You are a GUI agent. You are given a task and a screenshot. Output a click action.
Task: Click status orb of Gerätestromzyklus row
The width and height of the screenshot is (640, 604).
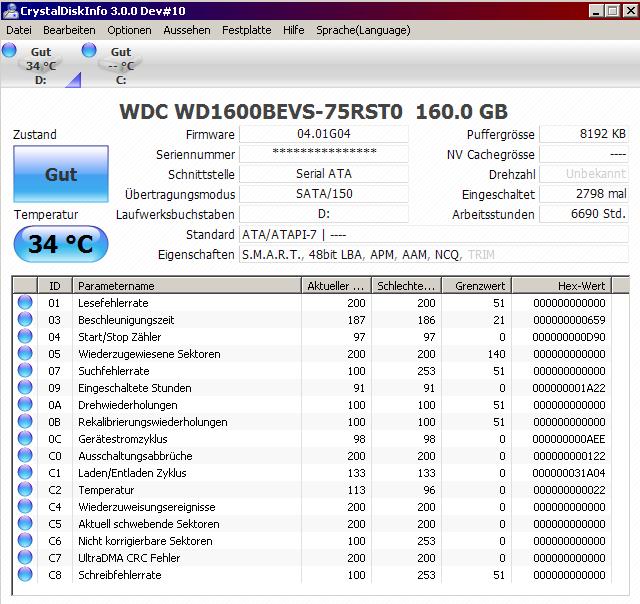tap(25, 439)
